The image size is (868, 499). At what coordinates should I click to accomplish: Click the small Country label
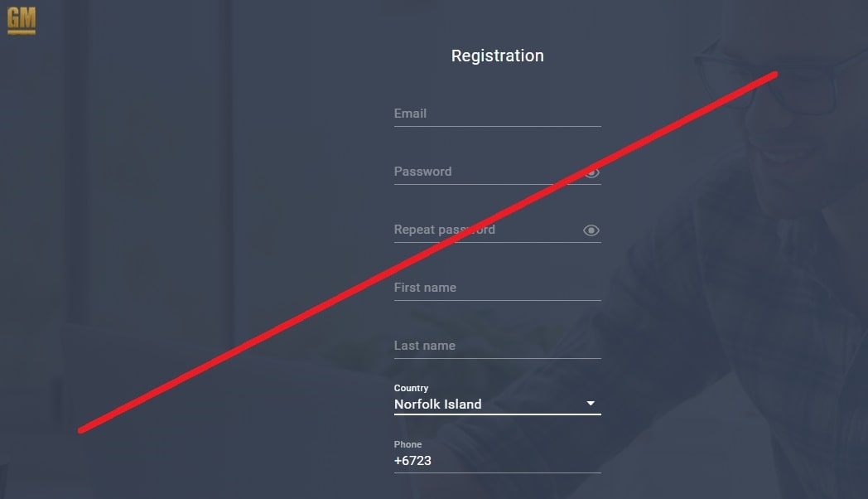(411, 388)
